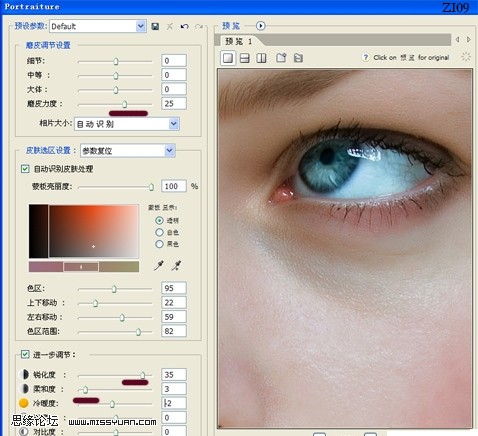Toggle 进一步调节 checkbox
Viewport: 478px width, 436px height.
pos(25,354)
